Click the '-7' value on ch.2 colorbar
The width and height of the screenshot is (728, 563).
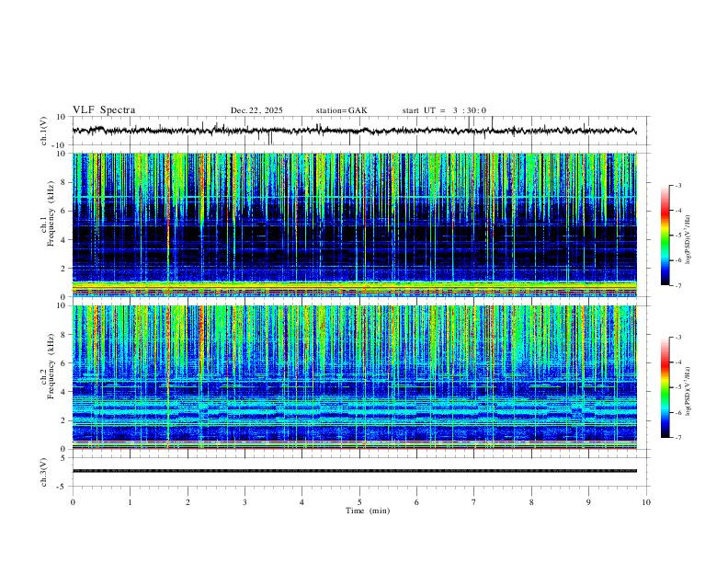coord(677,437)
